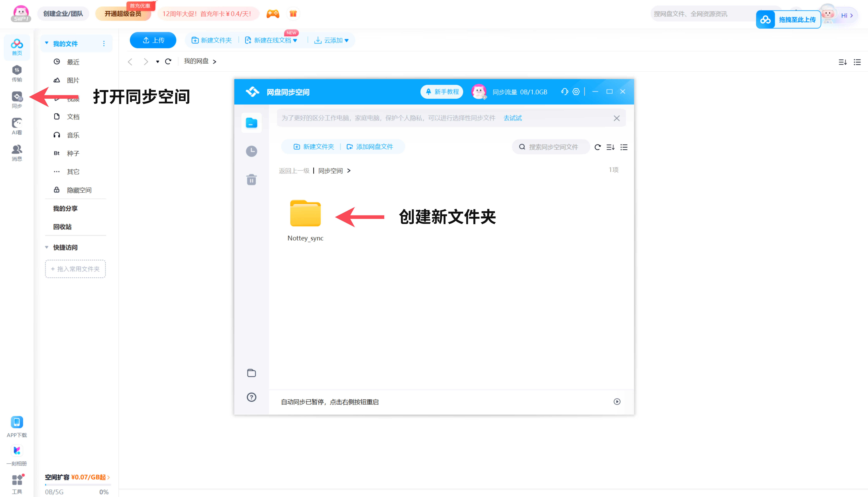Click 新建文件夹 in main toolbar

[211, 40]
